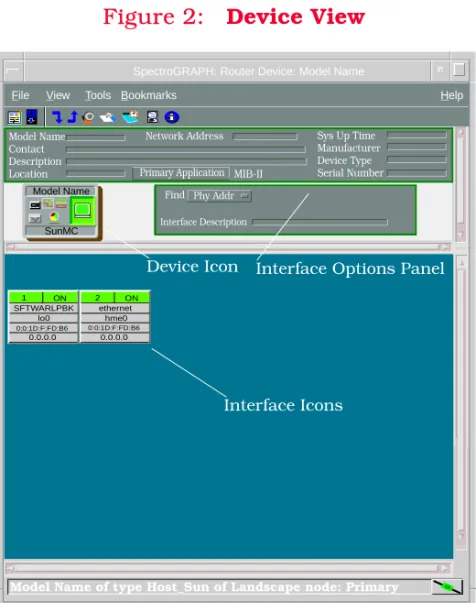476x603 pixels.
Task: Toggle the ON status of interface 2
Action: (x=132, y=298)
